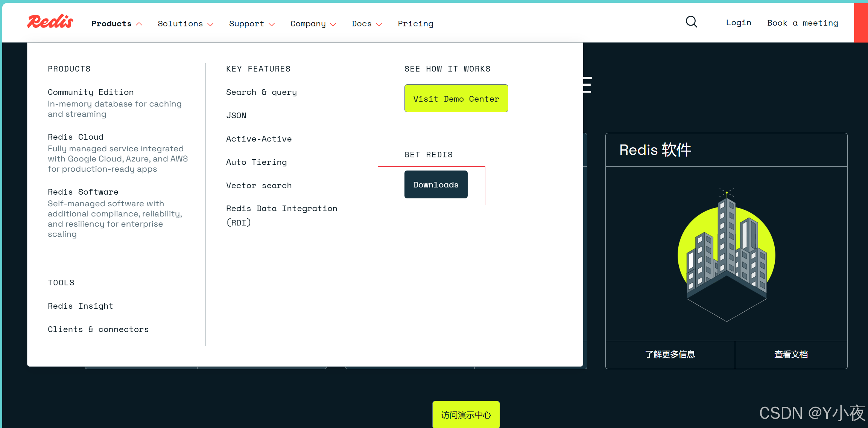Click the 查看文档 button
Screen dimensions: 868x428
(x=791, y=355)
